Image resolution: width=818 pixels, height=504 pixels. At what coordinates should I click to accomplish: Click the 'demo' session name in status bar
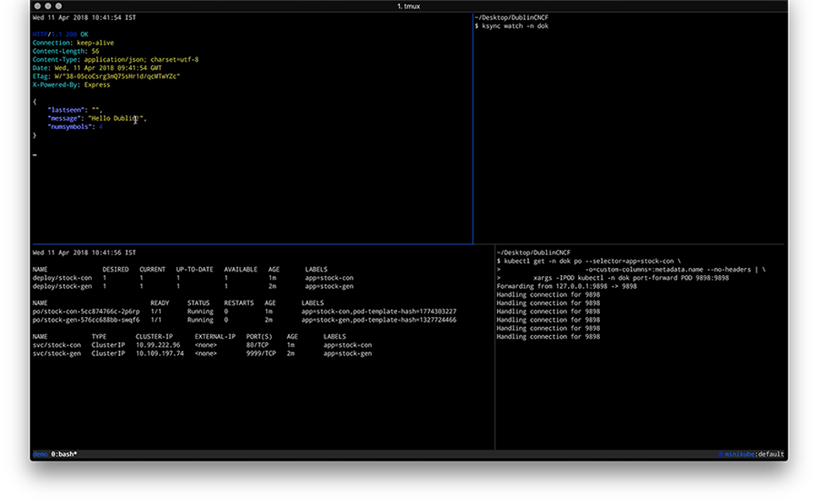pyautogui.click(x=40, y=453)
